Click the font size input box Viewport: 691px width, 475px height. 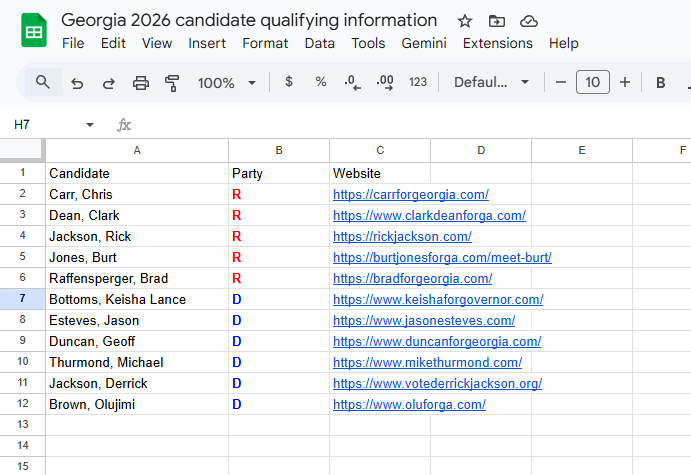click(x=592, y=82)
